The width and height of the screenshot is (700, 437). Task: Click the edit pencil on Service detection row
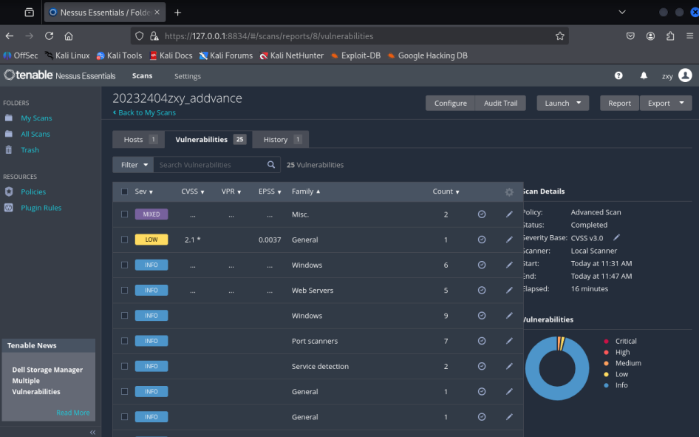coord(509,366)
